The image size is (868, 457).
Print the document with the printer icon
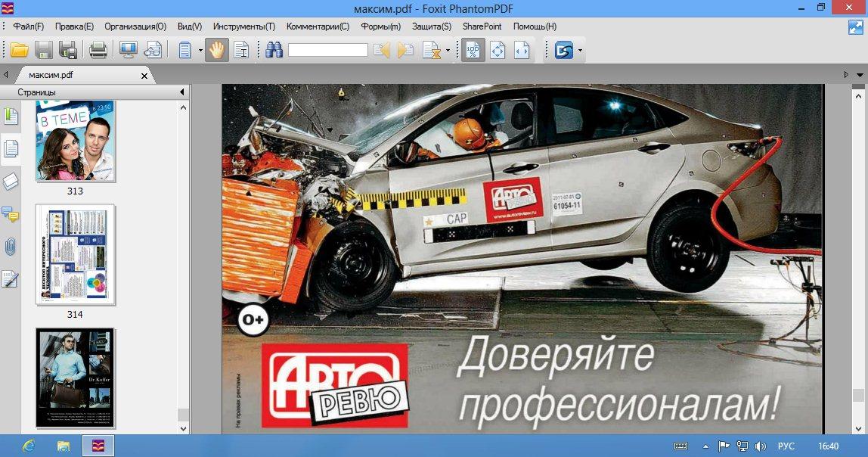tap(98, 51)
